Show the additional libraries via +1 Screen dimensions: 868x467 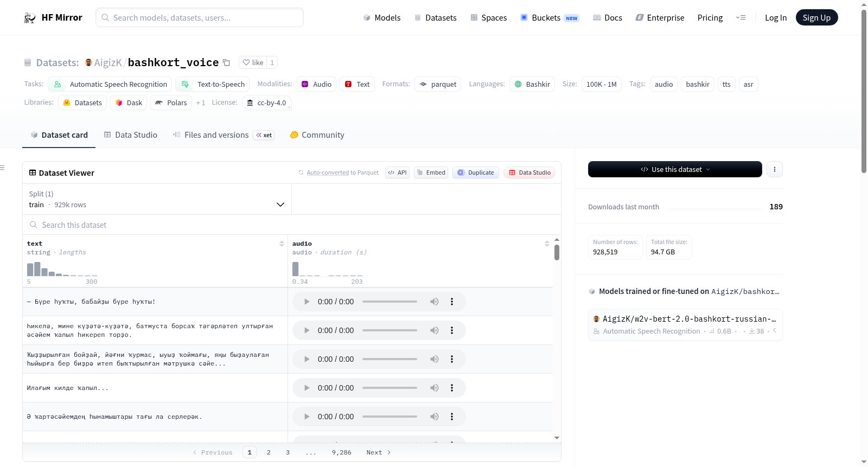click(x=200, y=103)
